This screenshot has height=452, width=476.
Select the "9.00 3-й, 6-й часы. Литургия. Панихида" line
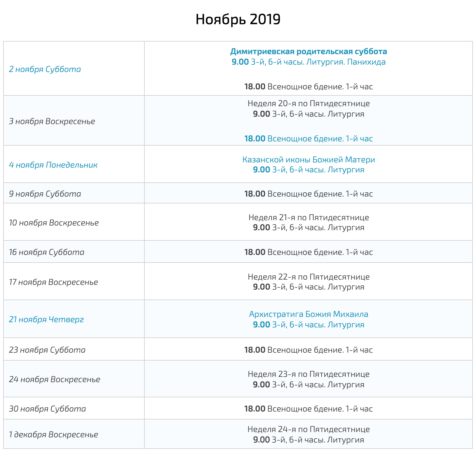pos(308,62)
